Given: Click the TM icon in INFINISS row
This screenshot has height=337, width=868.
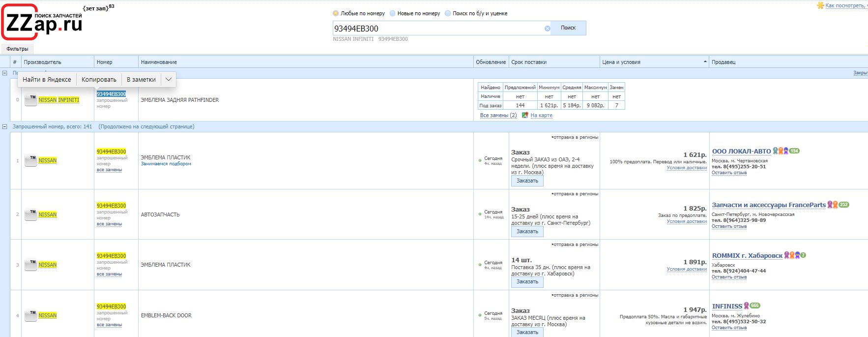Looking at the screenshot, I should pyautogui.click(x=31, y=315).
